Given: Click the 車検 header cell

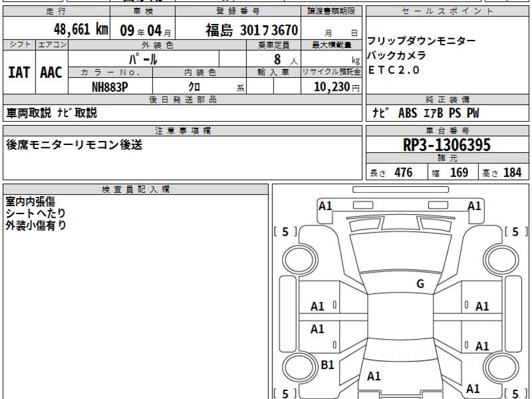Looking at the screenshot, I should coord(142,12).
